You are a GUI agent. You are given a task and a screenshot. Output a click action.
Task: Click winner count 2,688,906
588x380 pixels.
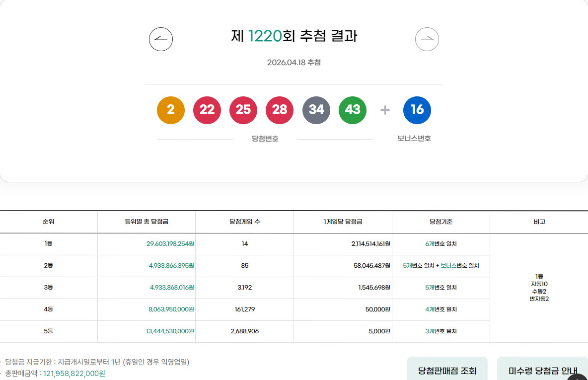(x=244, y=331)
